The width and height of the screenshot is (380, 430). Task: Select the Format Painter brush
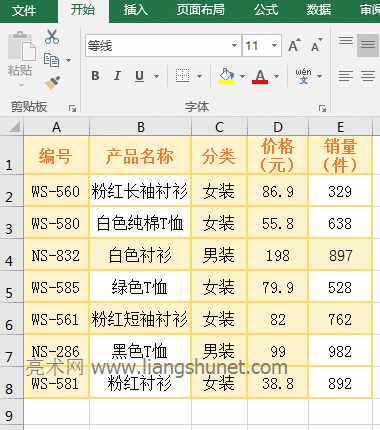point(52,83)
